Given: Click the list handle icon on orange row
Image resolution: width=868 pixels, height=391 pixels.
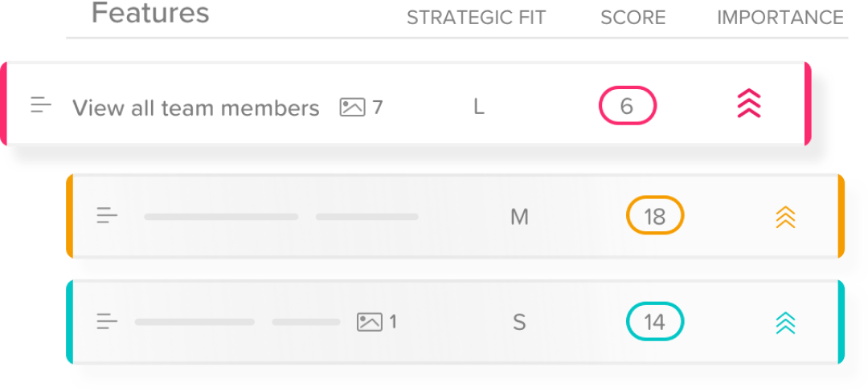Looking at the screenshot, I should pos(108,215).
